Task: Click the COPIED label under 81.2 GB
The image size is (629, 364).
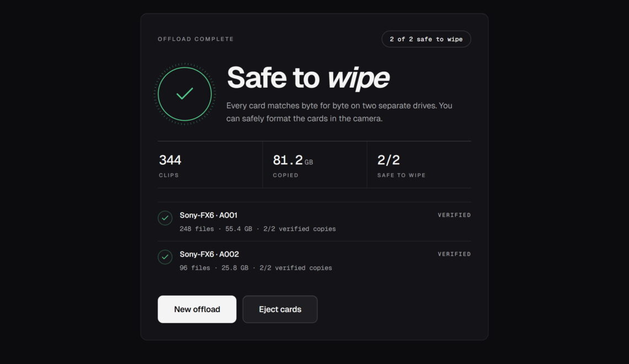Action: (x=286, y=175)
